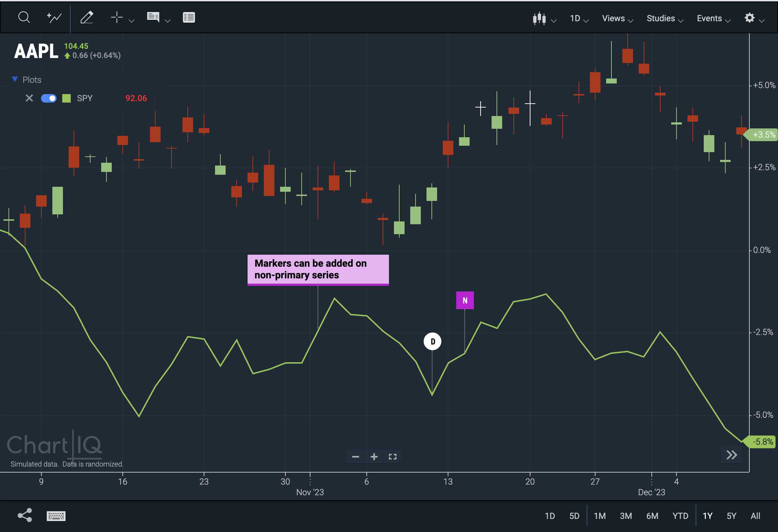Remove SPY series with X icon
Screen dimensions: 778x532
coord(29,98)
